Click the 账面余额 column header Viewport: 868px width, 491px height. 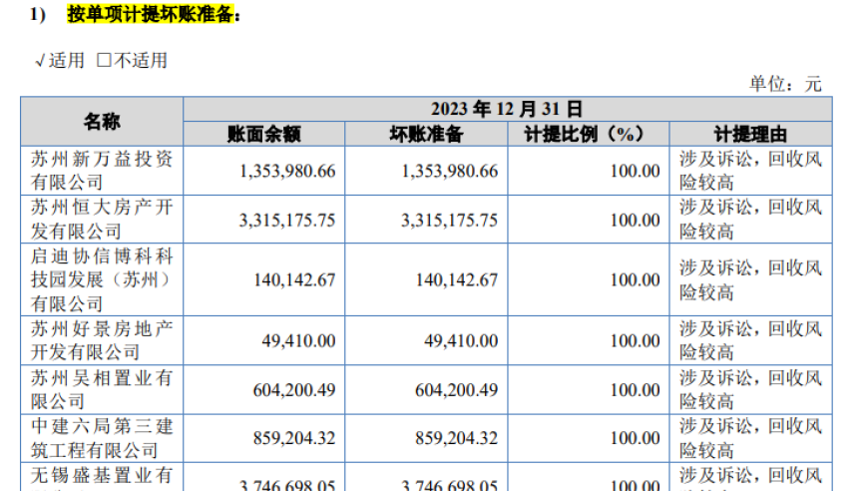pyautogui.click(x=263, y=135)
